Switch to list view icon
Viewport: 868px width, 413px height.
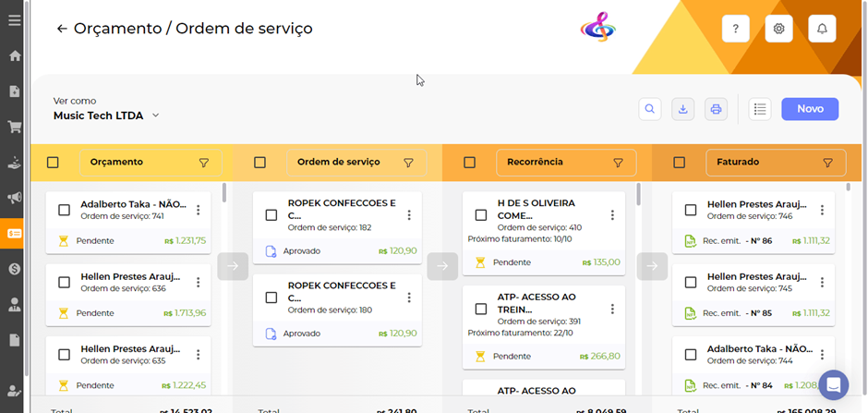[760, 109]
